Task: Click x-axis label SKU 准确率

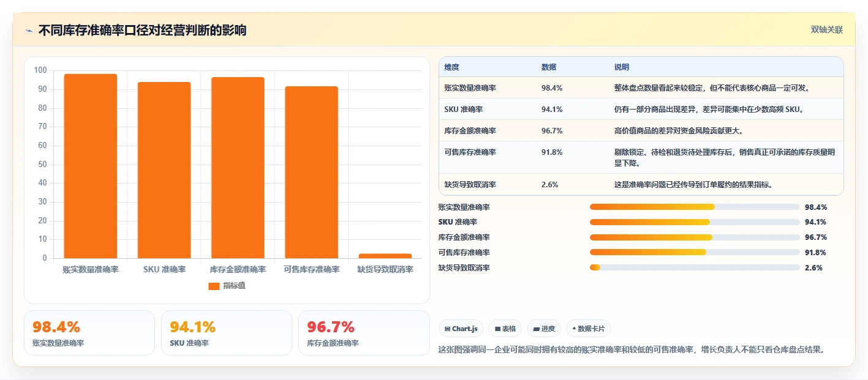Action: [164, 269]
